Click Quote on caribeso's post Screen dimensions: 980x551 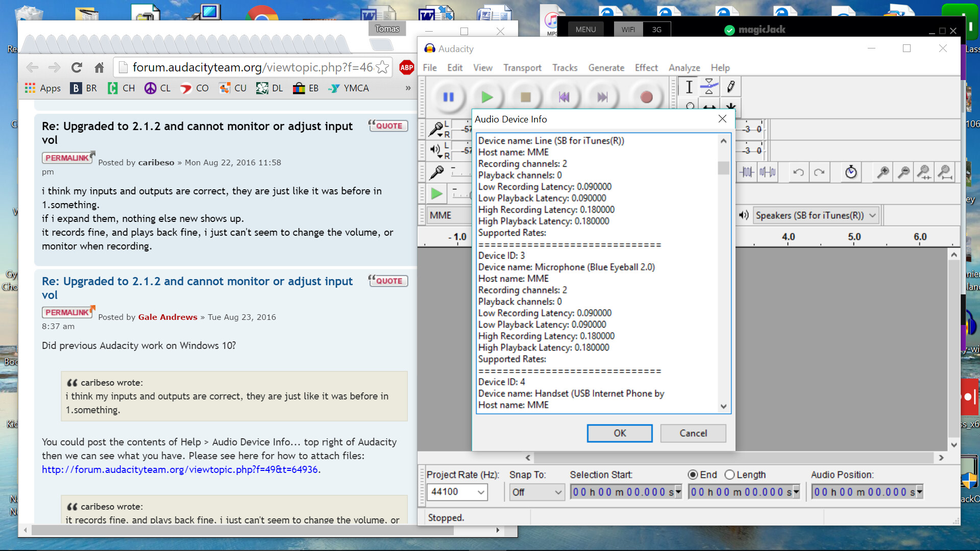(x=388, y=126)
